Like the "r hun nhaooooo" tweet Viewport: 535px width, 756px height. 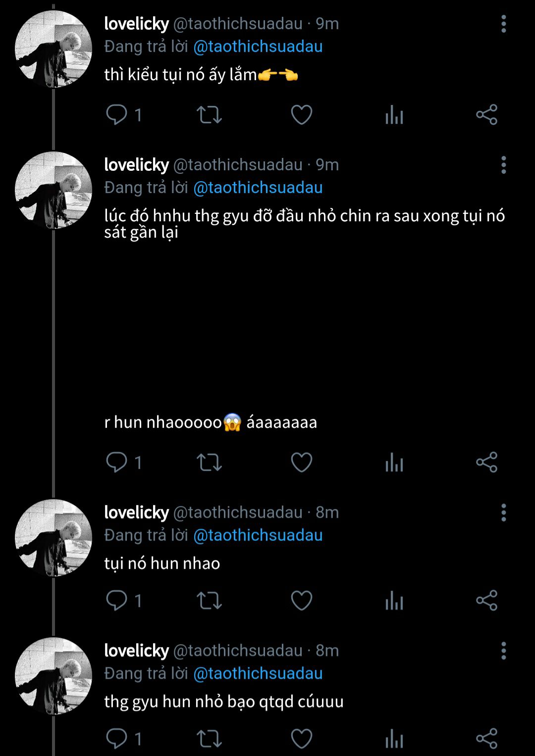[x=301, y=462]
